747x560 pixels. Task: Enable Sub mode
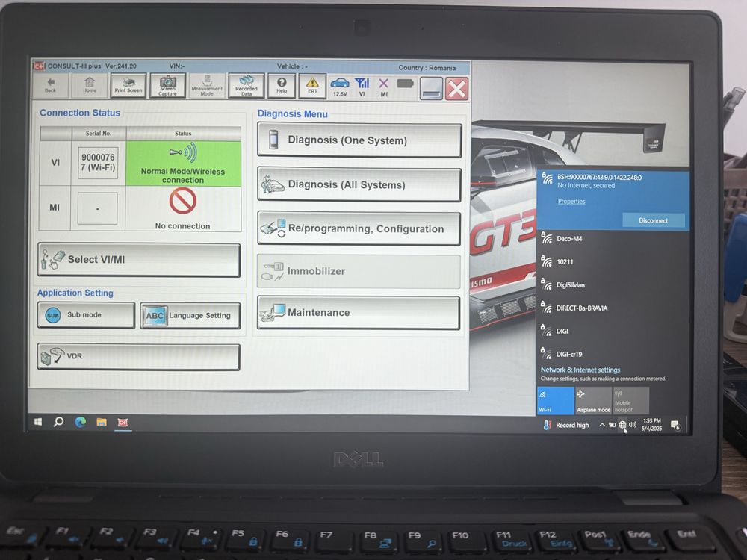(x=86, y=315)
